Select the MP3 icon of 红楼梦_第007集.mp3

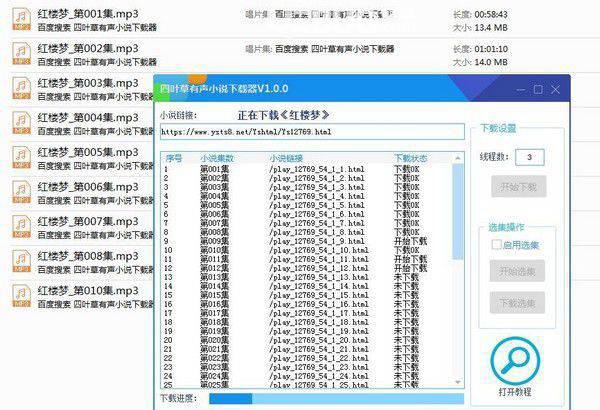tap(21, 227)
